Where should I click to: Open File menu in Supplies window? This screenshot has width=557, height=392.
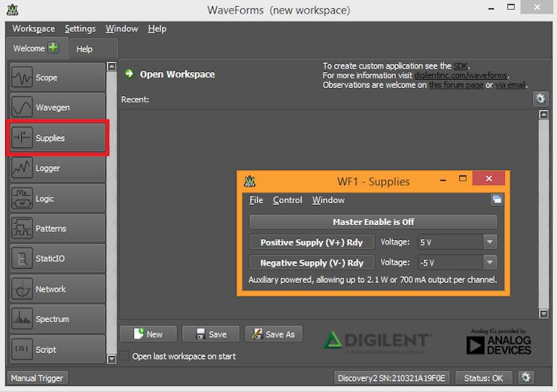pyautogui.click(x=256, y=200)
